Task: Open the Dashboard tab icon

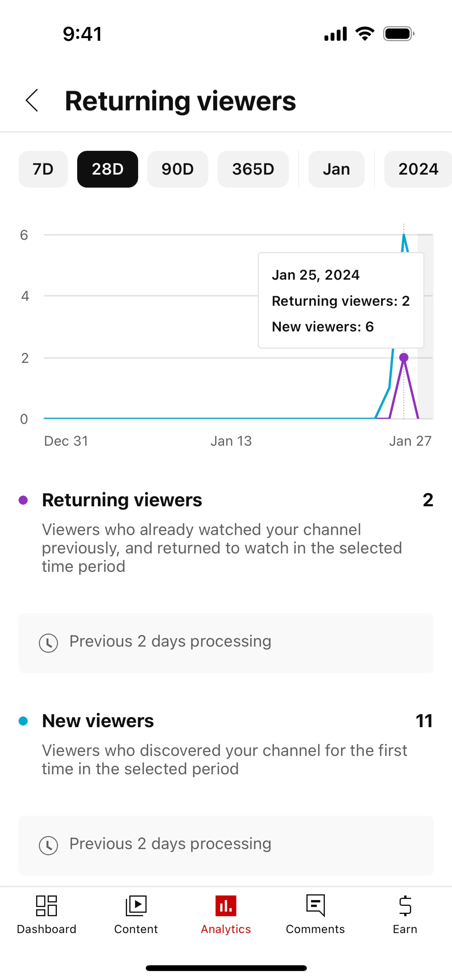Action: 46,905
